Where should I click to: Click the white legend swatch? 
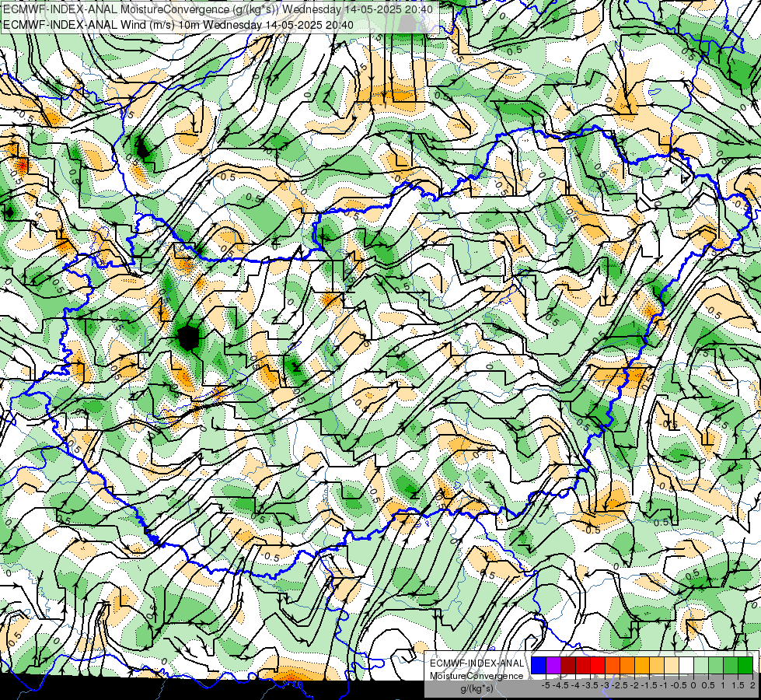point(686,665)
